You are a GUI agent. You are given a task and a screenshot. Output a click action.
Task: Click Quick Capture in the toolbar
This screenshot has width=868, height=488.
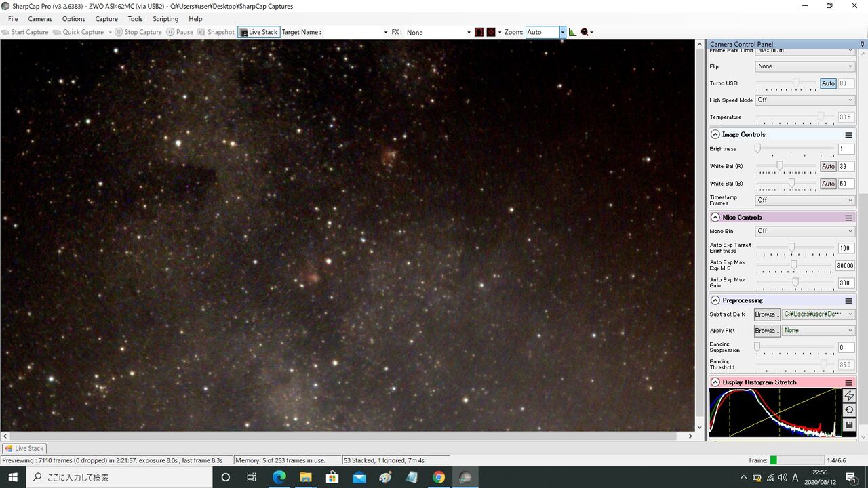[79, 32]
